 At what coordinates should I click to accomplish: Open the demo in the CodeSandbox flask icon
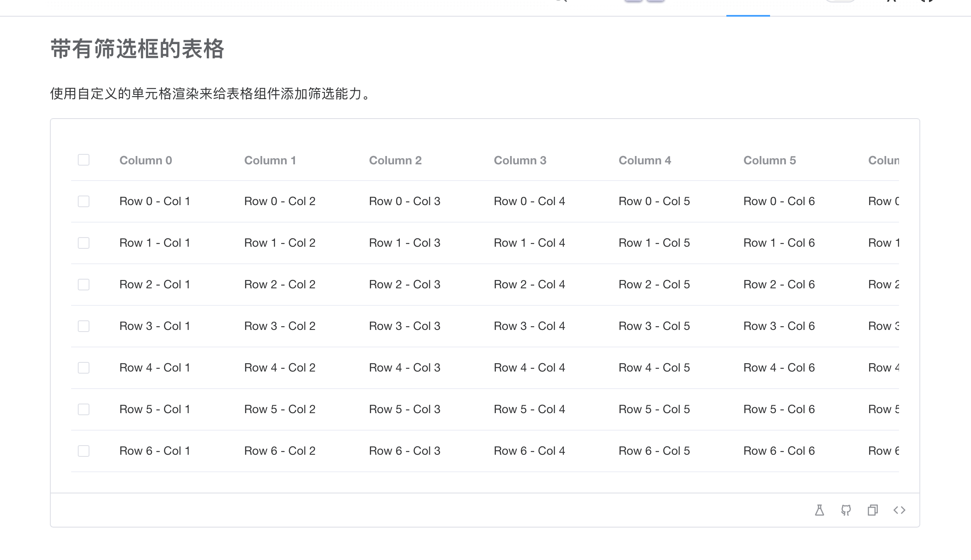click(819, 510)
